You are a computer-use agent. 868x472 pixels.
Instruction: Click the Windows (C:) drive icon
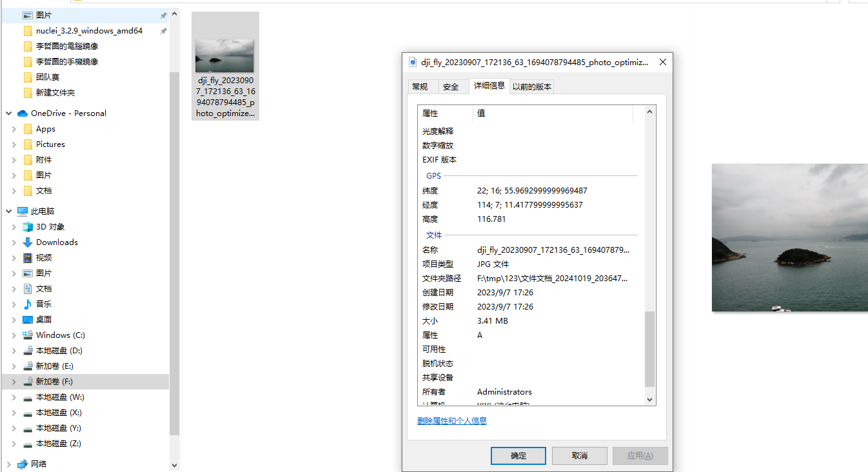[28, 335]
